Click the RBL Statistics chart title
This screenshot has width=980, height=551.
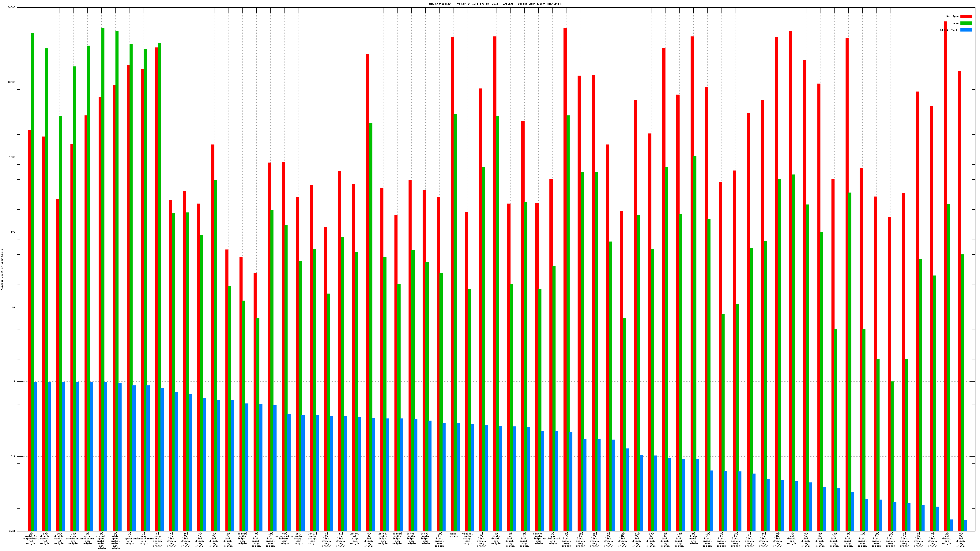pos(495,4)
